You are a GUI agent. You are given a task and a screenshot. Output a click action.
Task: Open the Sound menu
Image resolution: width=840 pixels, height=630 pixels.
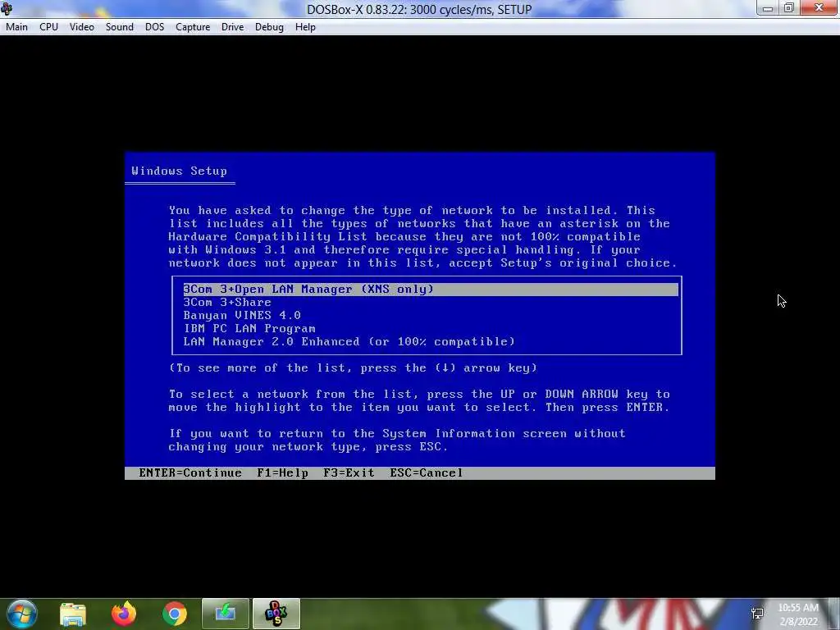(120, 27)
